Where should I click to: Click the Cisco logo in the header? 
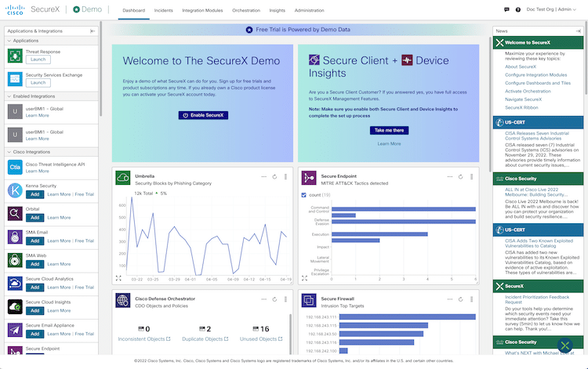[15, 9]
